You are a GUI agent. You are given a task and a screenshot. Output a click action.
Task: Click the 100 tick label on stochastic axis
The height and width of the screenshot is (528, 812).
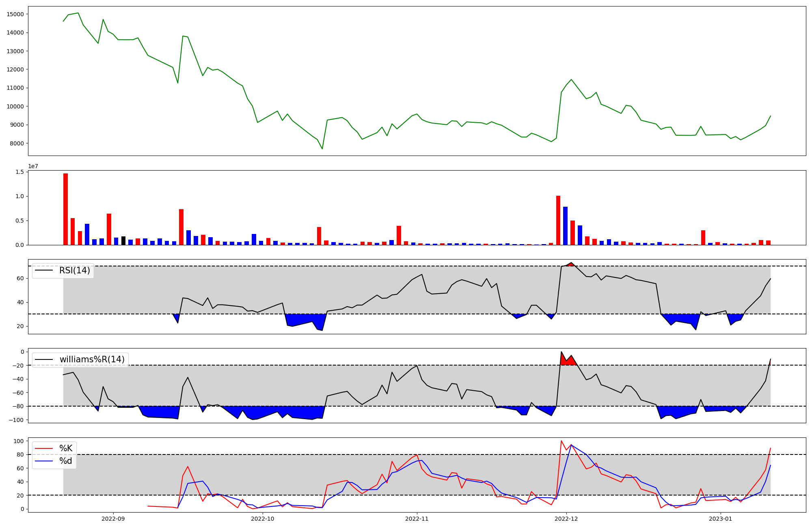[x=19, y=441]
